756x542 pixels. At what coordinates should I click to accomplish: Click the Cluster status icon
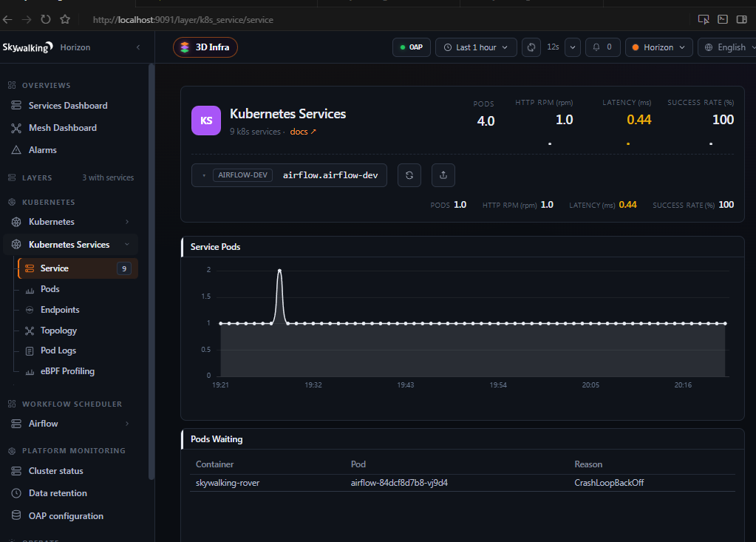point(16,470)
